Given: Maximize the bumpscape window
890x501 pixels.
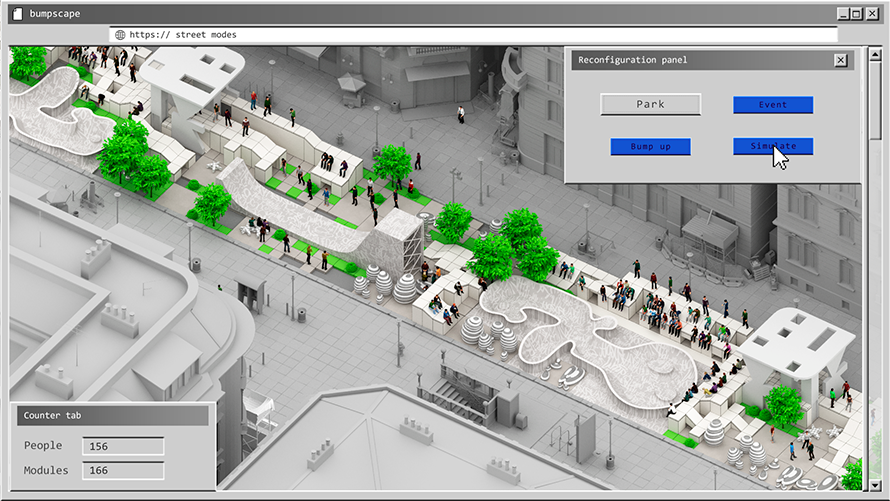Looking at the screenshot, I should [857, 14].
